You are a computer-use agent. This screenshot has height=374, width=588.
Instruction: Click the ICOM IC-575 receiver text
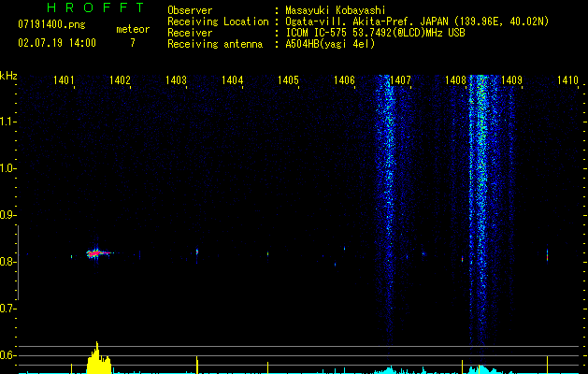(375, 33)
